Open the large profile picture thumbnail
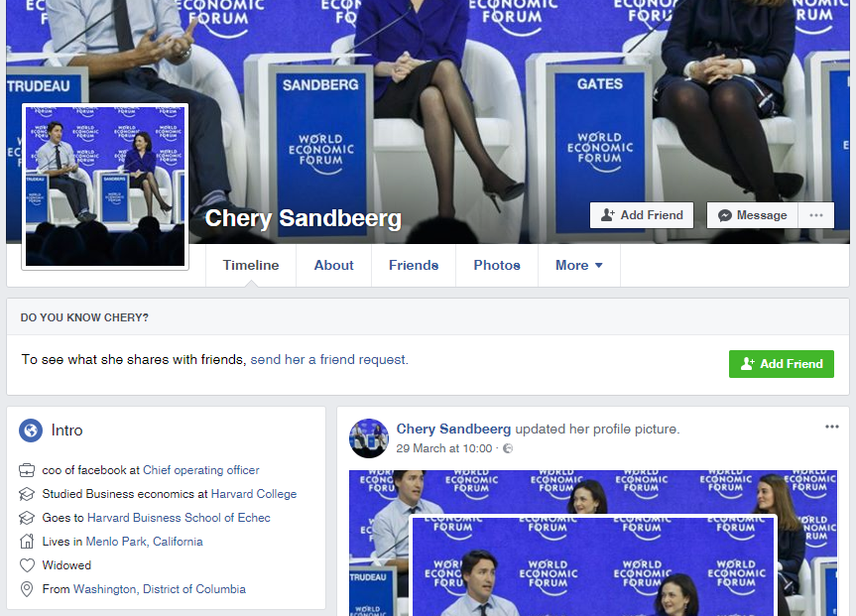The image size is (856, 616). tap(105, 186)
